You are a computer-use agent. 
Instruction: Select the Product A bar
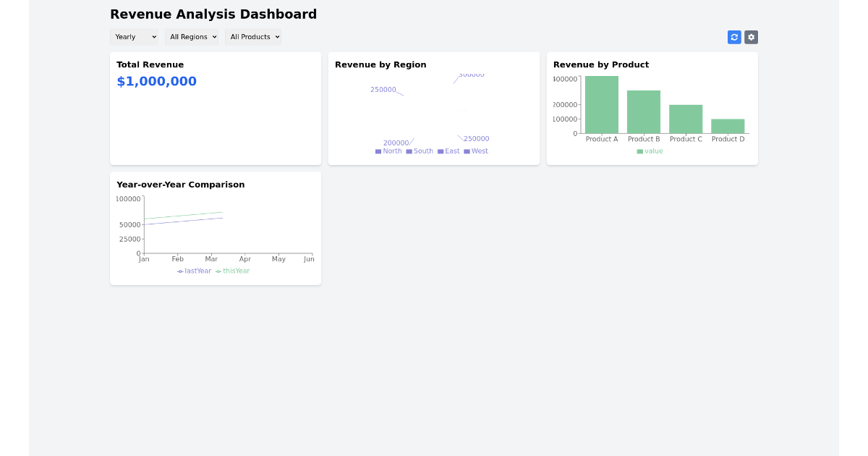click(601, 105)
